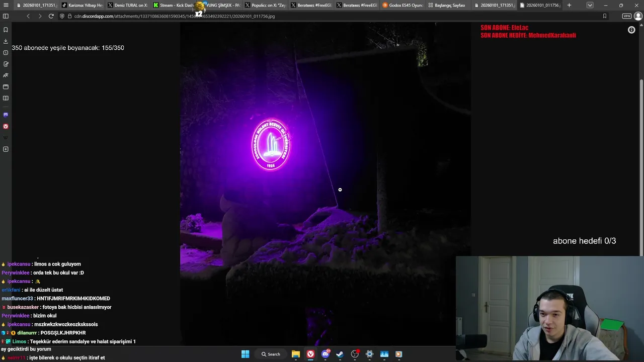The height and width of the screenshot is (362, 644).
Task: Show site info via padlock icon
Action: pos(69,16)
